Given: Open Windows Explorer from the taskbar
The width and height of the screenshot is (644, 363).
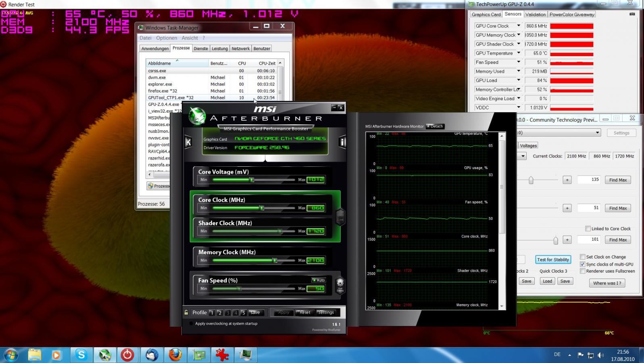Looking at the screenshot, I should pos(35,355).
